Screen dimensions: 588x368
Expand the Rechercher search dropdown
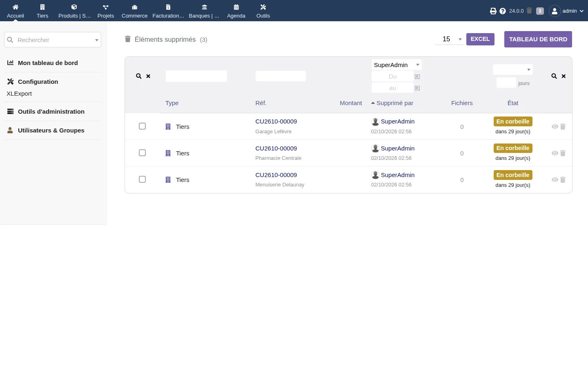(x=97, y=40)
